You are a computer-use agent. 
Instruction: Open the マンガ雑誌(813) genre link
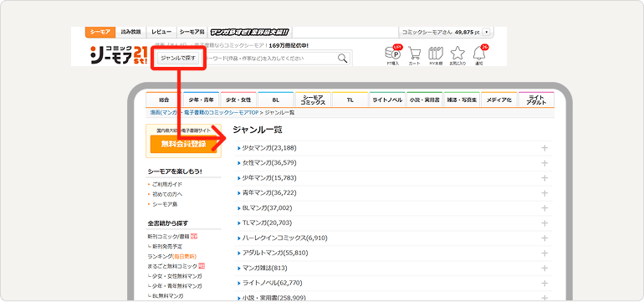click(x=264, y=268)
